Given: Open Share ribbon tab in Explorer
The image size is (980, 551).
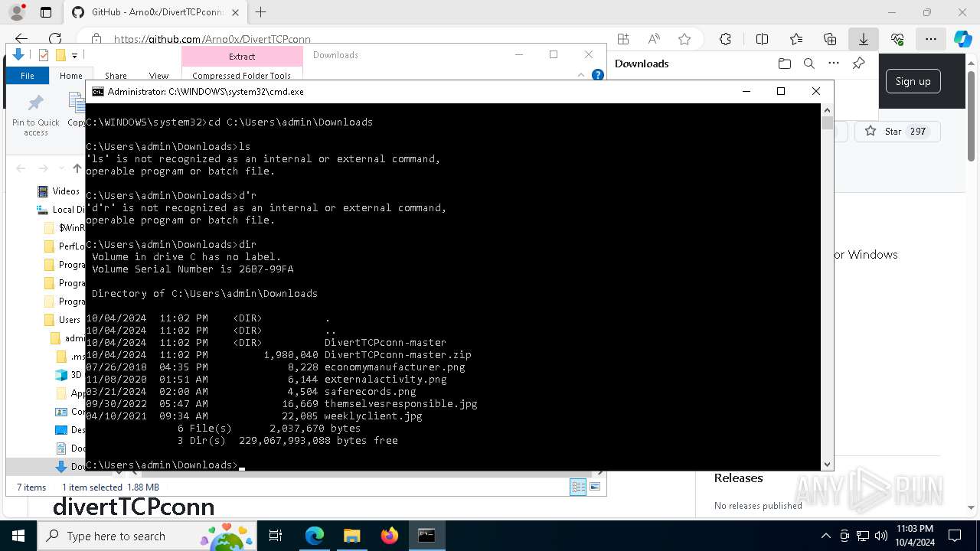Looking at the screenshot, I should point(116,76).
